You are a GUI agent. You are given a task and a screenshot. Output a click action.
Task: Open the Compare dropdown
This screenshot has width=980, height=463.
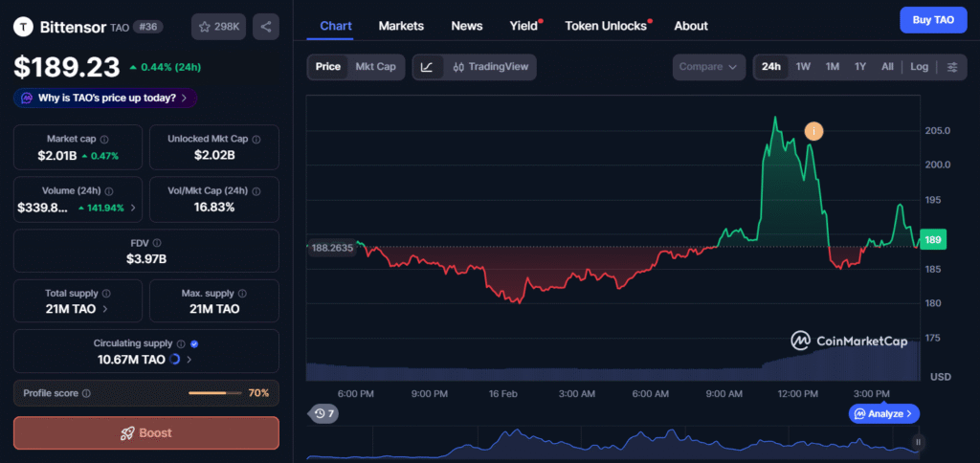point(708,67)
